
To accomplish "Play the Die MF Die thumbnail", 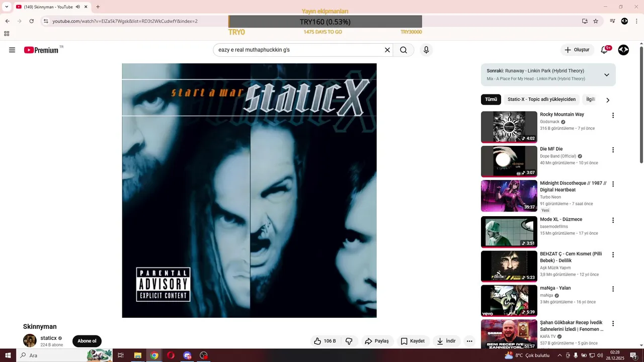I will point(509,161).
